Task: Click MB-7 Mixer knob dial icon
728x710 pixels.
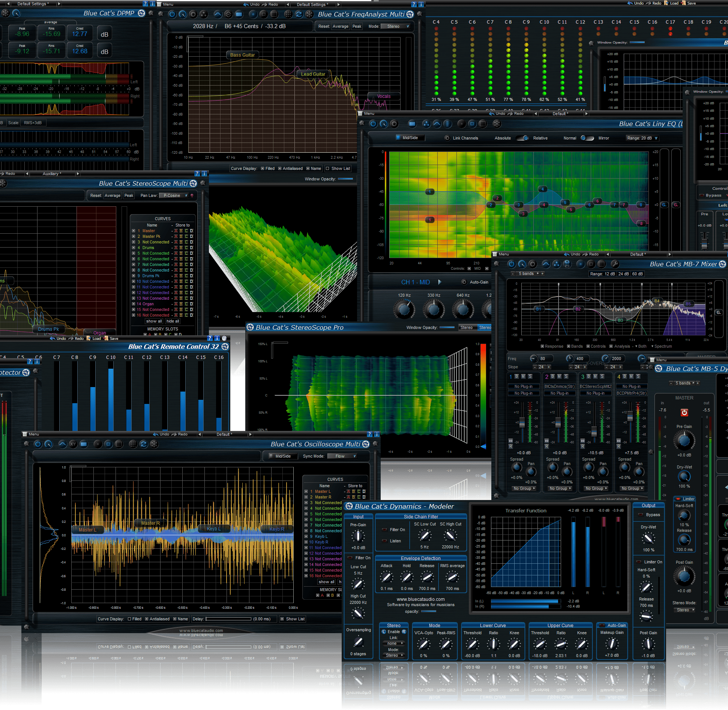Action: coord(522,264)
